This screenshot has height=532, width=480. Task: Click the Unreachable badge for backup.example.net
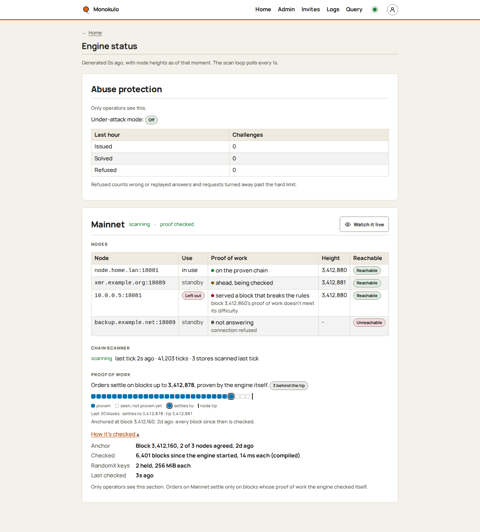369,322
